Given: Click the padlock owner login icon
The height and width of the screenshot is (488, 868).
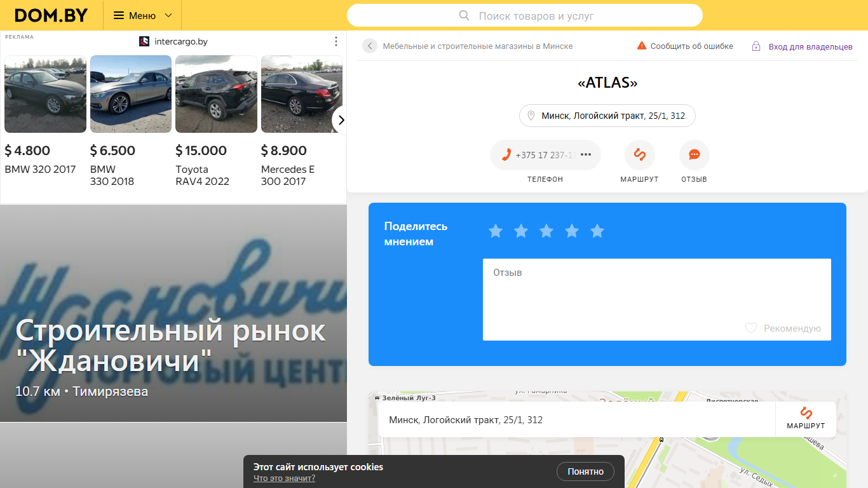Looking at the screenshot, I should point(756,46).
